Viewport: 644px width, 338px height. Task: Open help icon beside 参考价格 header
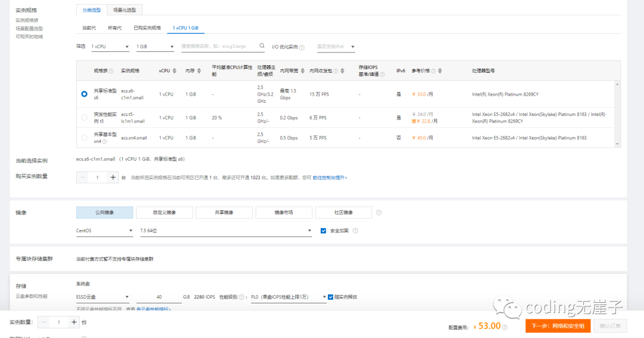(x=434, y=71)
